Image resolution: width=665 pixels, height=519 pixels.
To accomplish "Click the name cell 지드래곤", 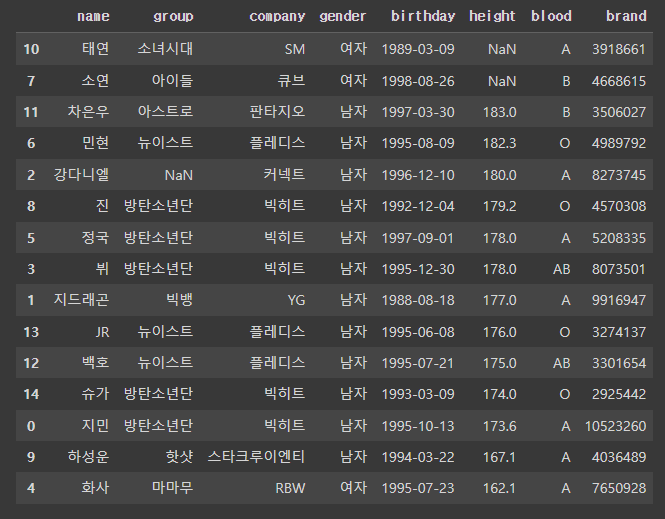I will tap(81, 300).
